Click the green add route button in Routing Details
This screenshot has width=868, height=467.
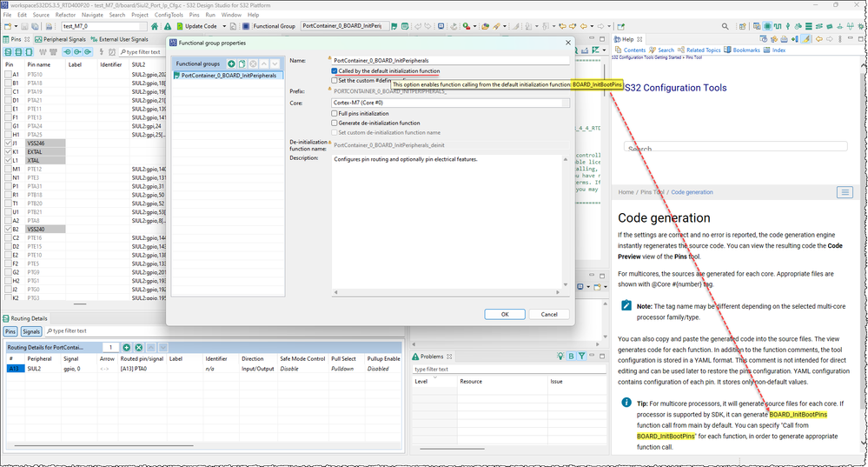(127, 347)
